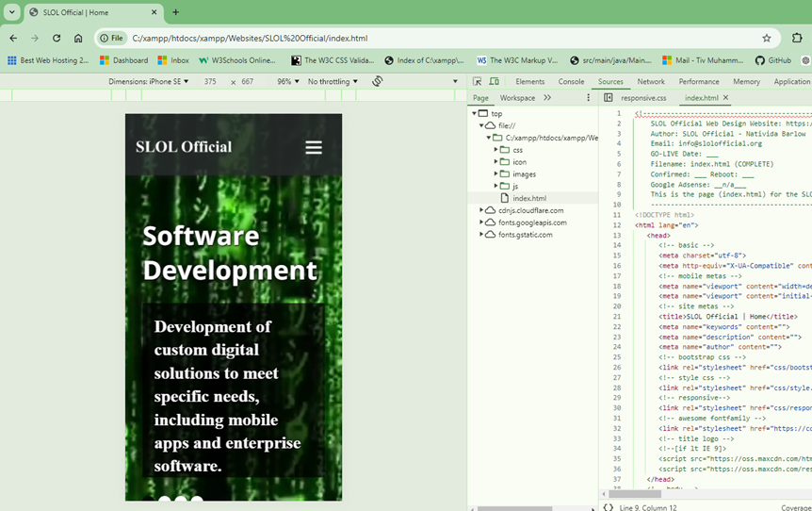Viewport: 812px width, 511px height.
Task: Expand fonts.gstatic.com node
Action: (481, 234)
